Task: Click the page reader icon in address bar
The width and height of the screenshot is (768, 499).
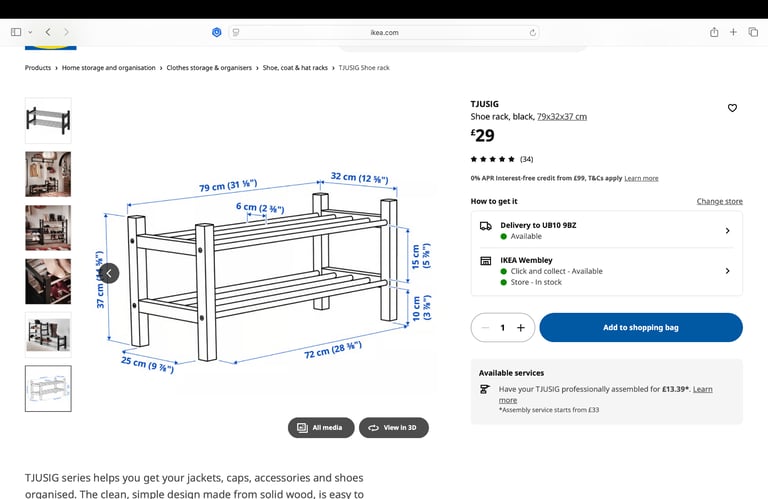Action: (236, 32)
